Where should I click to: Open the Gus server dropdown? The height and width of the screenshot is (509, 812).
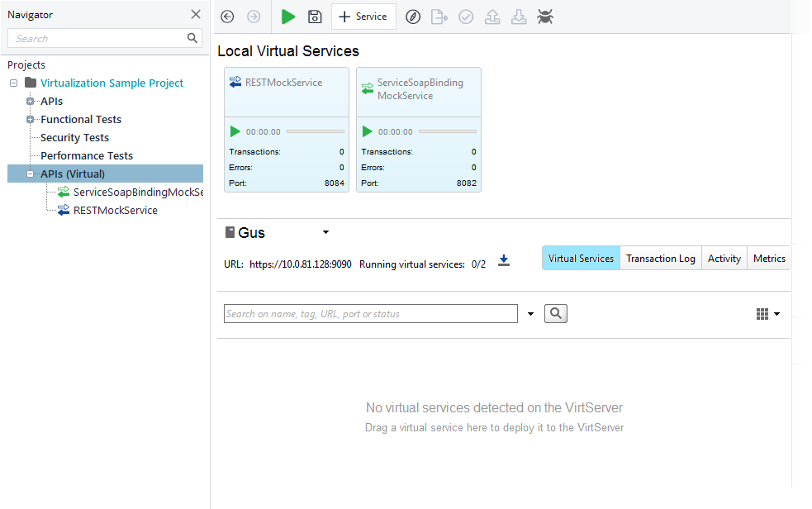pyautogui.click(x=325, y=232)
